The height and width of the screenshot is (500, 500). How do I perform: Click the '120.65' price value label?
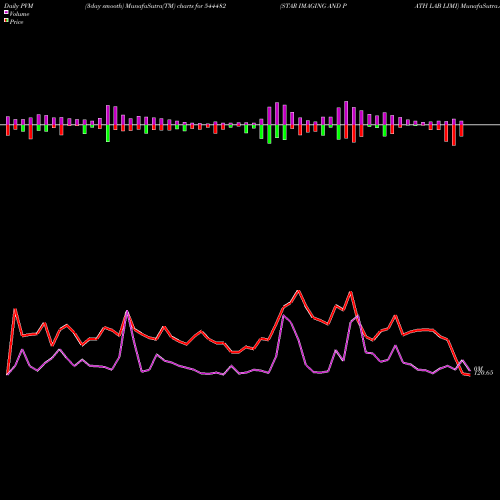click(x=483, y=373)
